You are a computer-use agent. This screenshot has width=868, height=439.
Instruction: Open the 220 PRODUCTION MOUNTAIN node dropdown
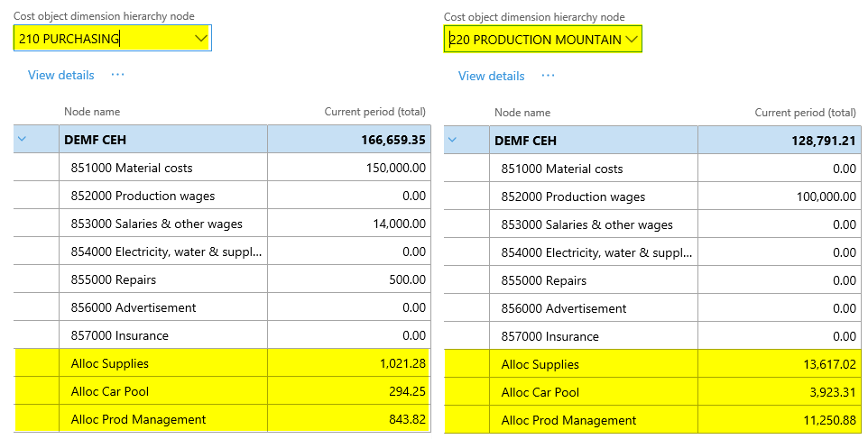(632, 39)
